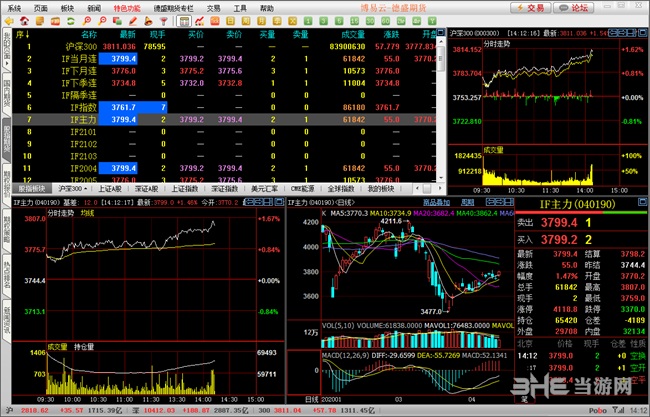Switch to the 我的板块 tab
Image resolution: width=650 pixels, height=417 pixels.
(381, 189)
